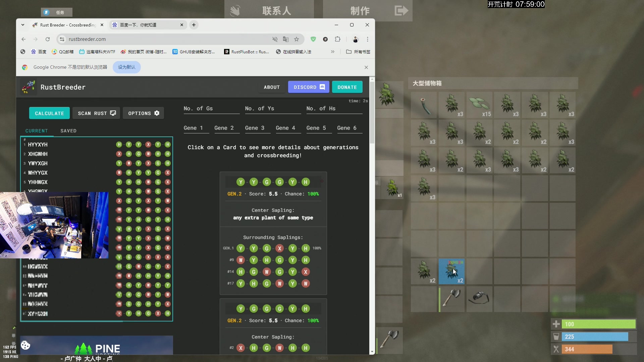Expand the hidden bookmarks overflow chevron
Viewport: 644px width, 362px height.
pyautogui.click(x=332, y=52)
